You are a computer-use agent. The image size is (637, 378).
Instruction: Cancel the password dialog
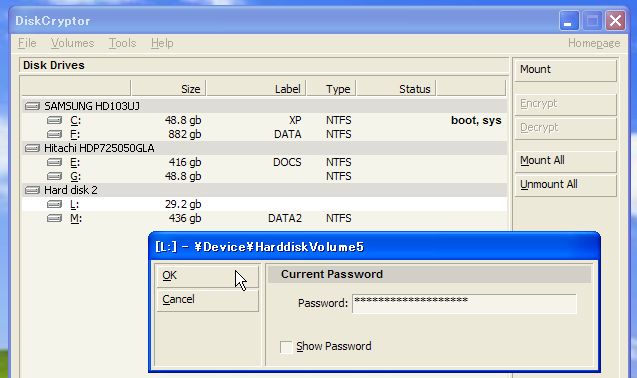[x=208, y=300]
